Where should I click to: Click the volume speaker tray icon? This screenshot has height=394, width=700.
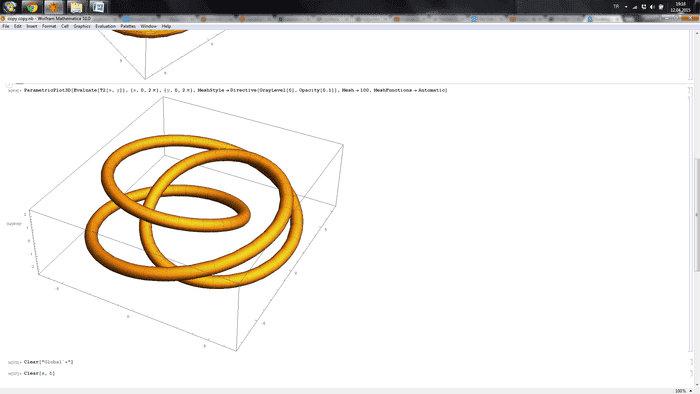tap(652, 7)
